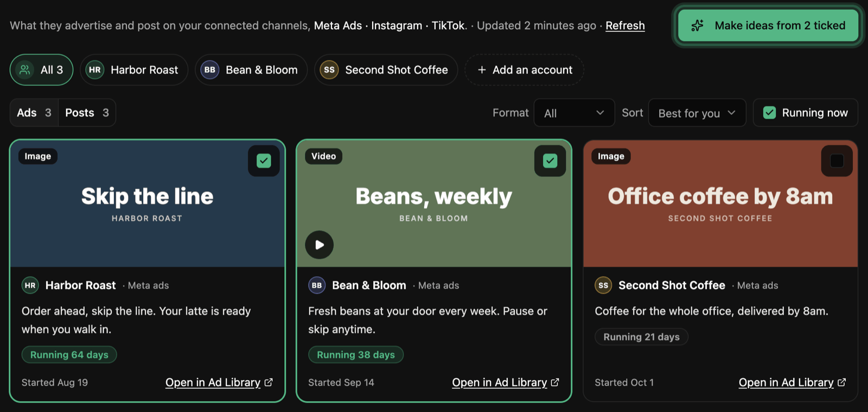Select the Ads tab
Viewport: 868px width, 412px height.
[34, 113]
